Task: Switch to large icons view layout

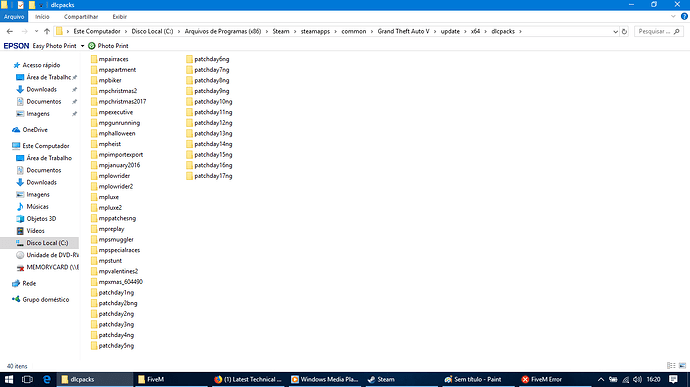Action: pos(683,366)
